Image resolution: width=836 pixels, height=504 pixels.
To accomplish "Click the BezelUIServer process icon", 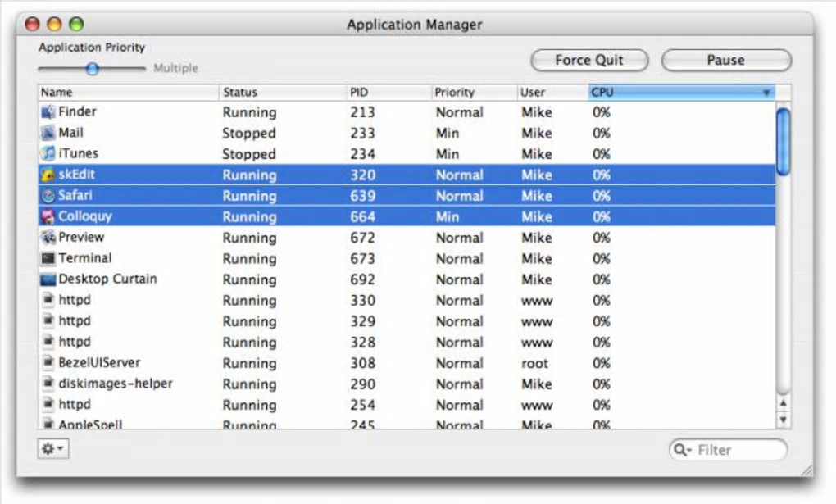I will tap(48, 363).
